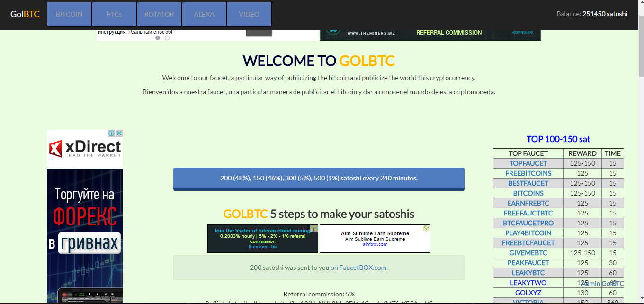644x304 pixels.
Task: Click the satoshi reward rates blue button
Action: (x=319, y=179)
